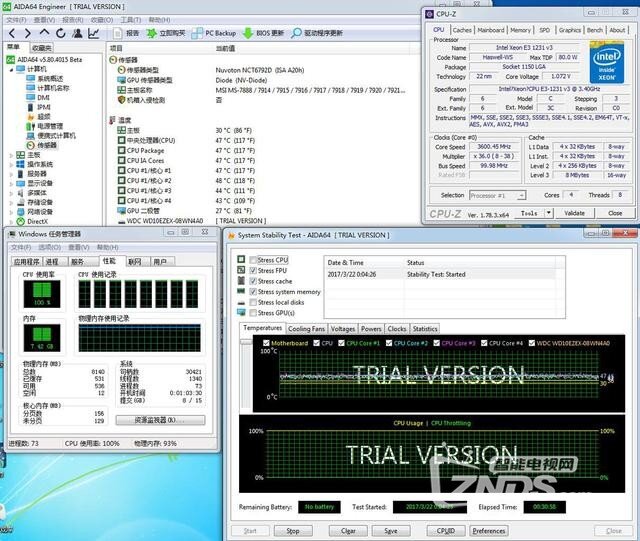
Task: Click the Stress CPU chip icon
Action: pos(241,259)
